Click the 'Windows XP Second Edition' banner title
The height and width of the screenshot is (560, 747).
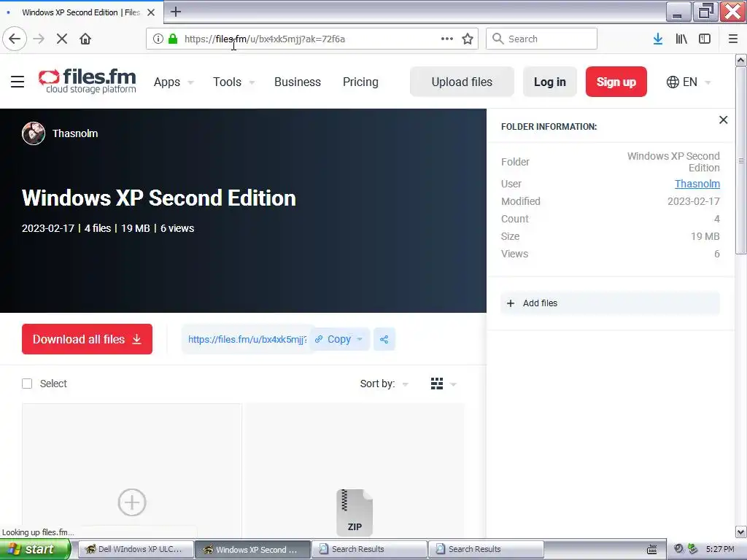tap(159, 198)
